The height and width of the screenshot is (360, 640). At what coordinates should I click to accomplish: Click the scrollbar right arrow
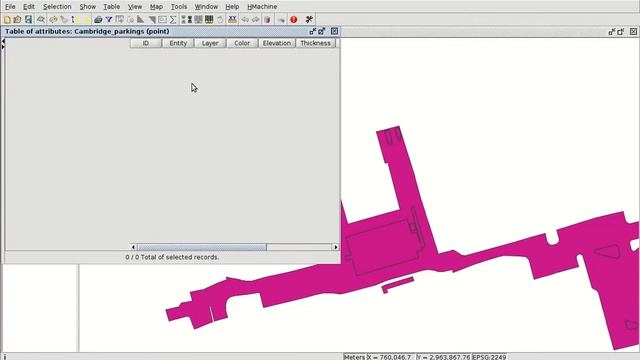click(x=336, y=247)
